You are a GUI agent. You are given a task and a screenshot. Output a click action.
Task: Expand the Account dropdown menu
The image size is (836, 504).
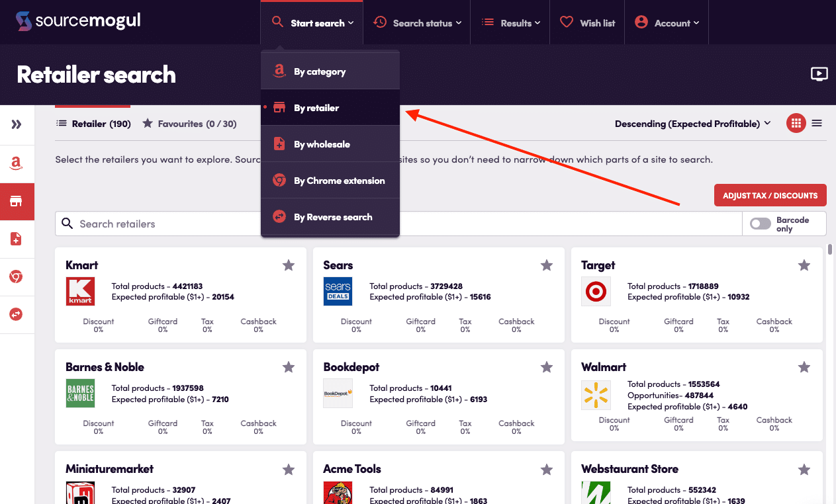click(x=667, y=23)
